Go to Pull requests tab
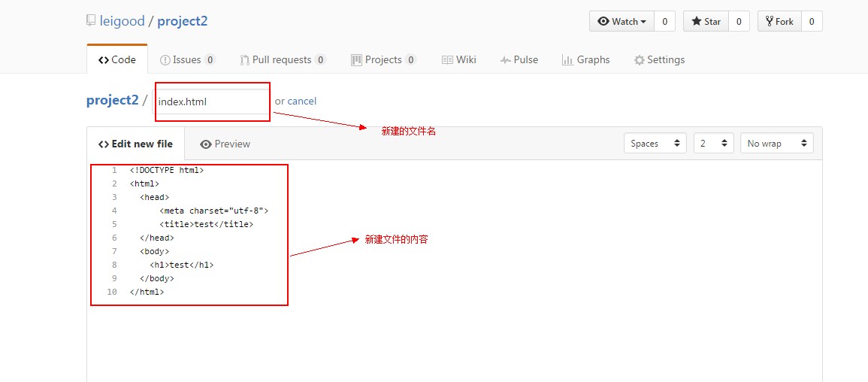 283,60
